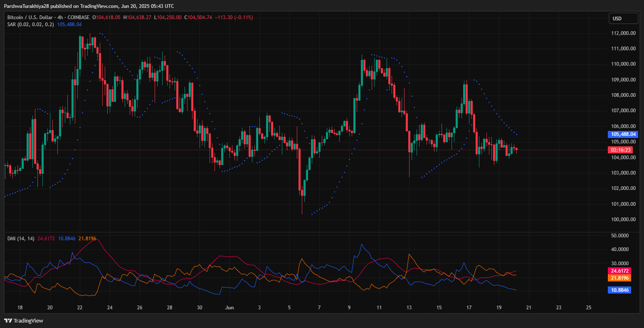Click the 50.0000 level on DMI scale

[619, 235]
